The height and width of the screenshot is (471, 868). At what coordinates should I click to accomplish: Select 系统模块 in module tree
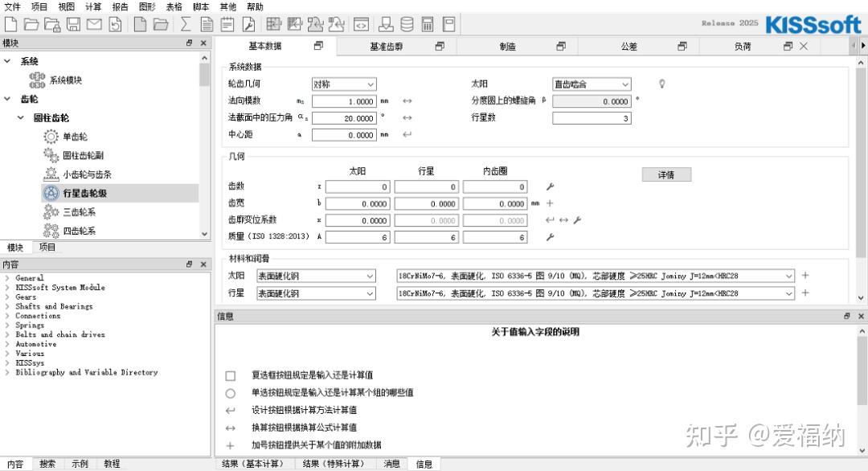(66, 80)
